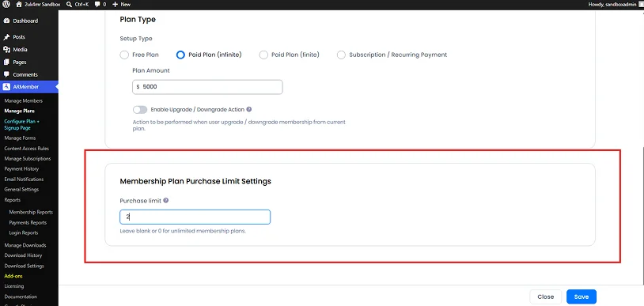
Task: Select Paid Plan (finite) radio button
Action: coord(263,55)
